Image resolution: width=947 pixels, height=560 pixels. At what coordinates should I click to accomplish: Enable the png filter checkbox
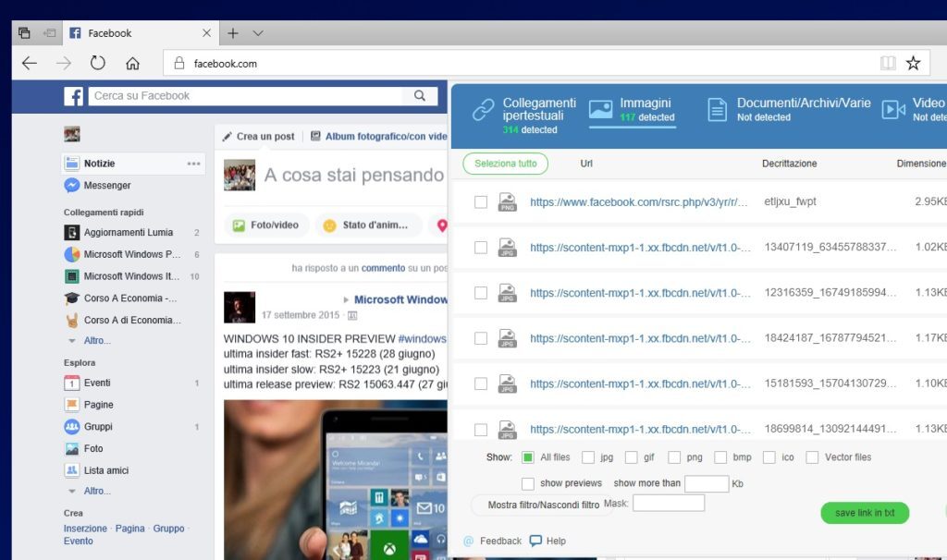[x=674, y=457]
